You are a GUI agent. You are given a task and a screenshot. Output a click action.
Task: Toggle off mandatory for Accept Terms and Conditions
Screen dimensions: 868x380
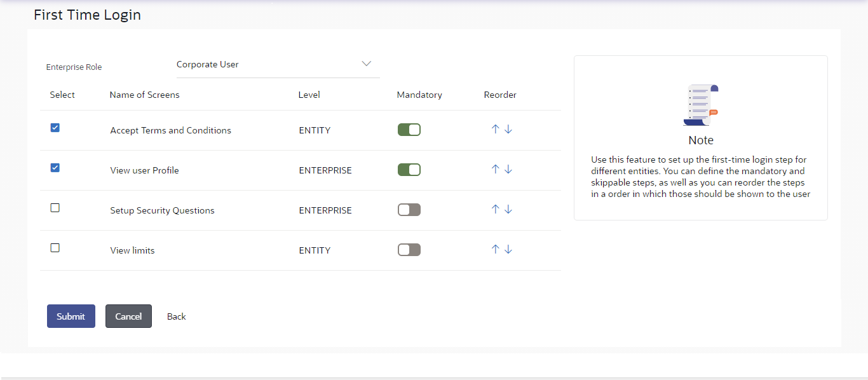409,130
